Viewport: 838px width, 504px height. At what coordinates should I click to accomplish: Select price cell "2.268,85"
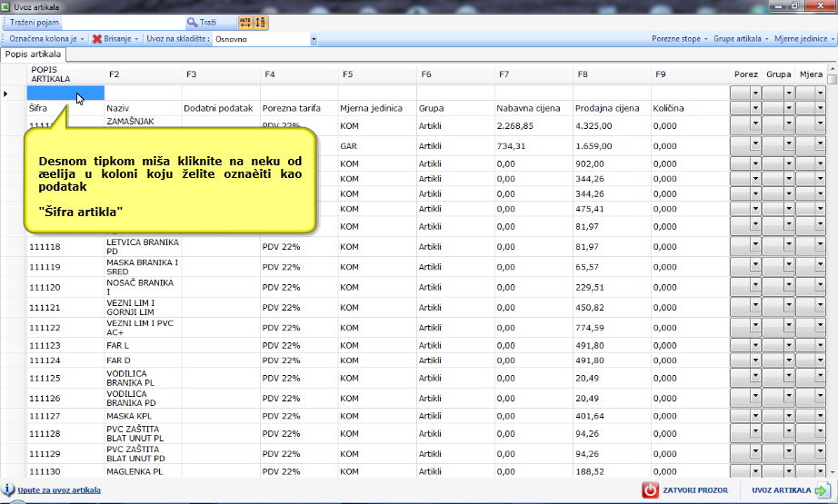tap(534, 126)
